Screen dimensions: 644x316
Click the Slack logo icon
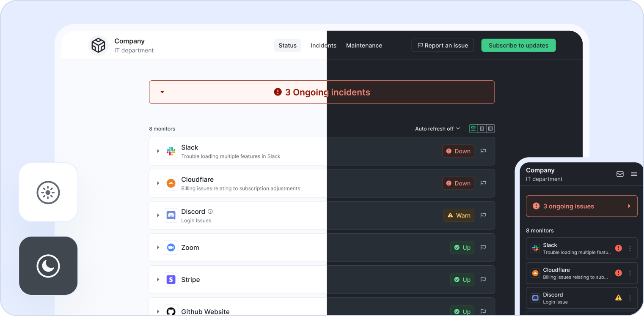[171, 151]
